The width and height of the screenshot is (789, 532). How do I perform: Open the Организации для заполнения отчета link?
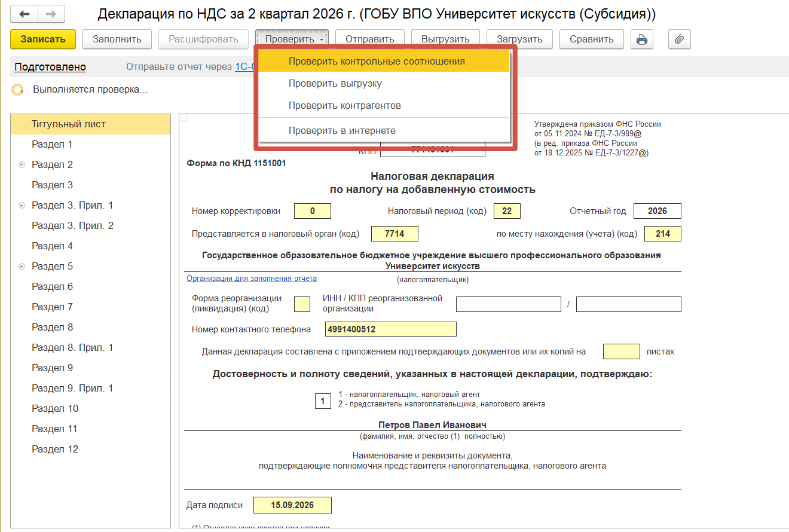(x=252, y=279)
